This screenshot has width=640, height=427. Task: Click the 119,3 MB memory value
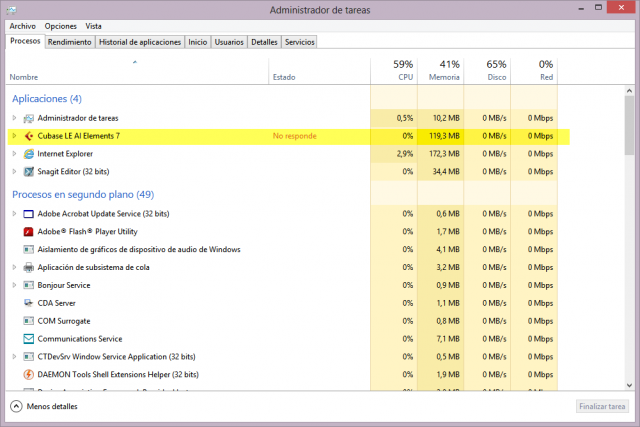[x=444, y=136]
